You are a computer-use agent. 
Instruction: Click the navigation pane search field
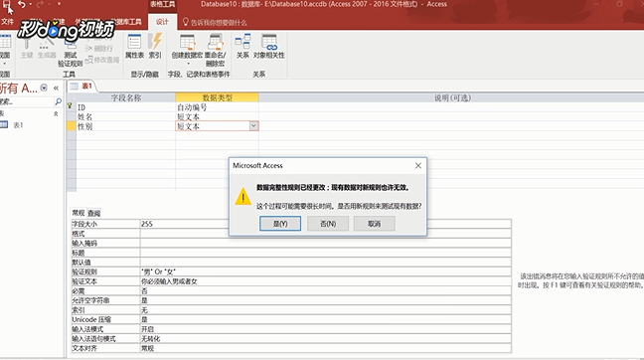pyautogui.click(x=26, y=101)
